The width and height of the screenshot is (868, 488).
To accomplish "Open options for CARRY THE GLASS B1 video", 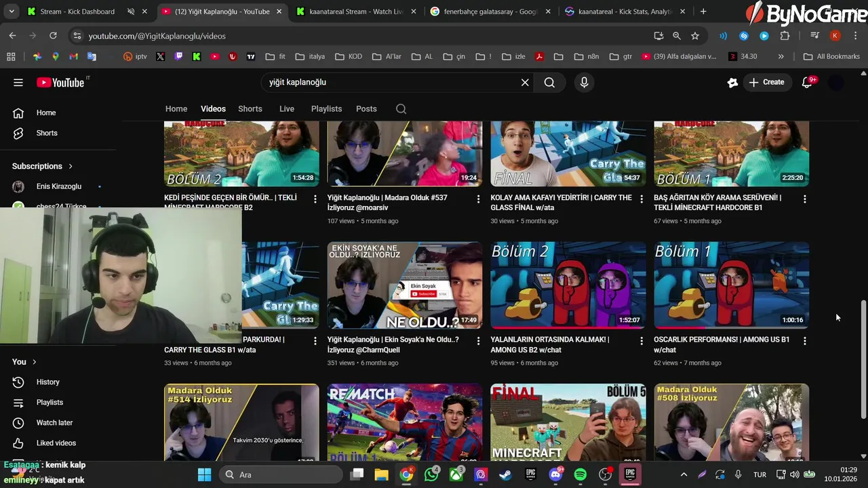I will coord(315,341).
